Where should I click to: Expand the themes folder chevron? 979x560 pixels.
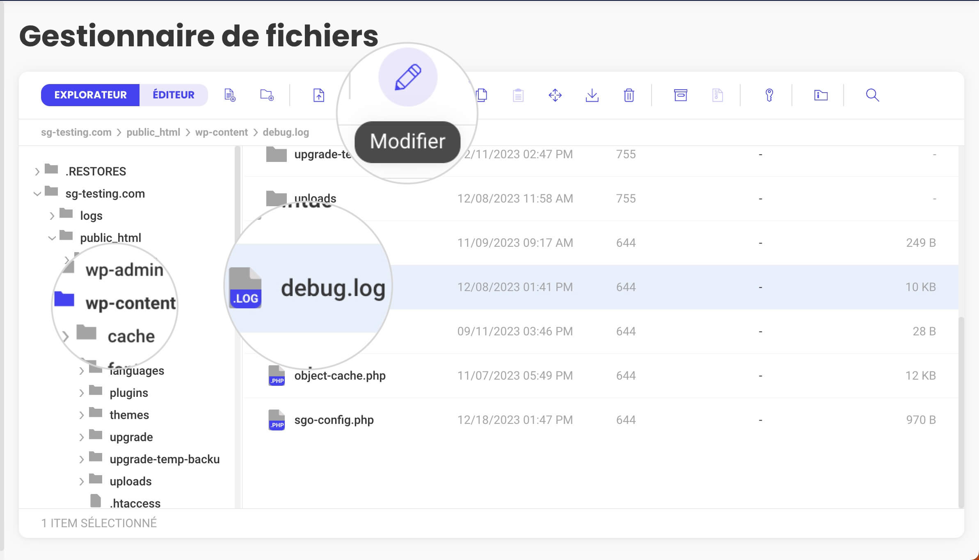[82, 415]
